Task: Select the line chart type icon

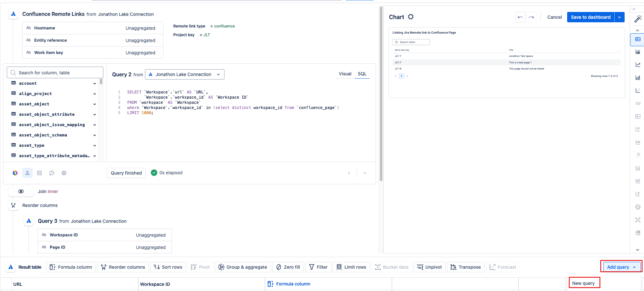Action: coord(638,65)
